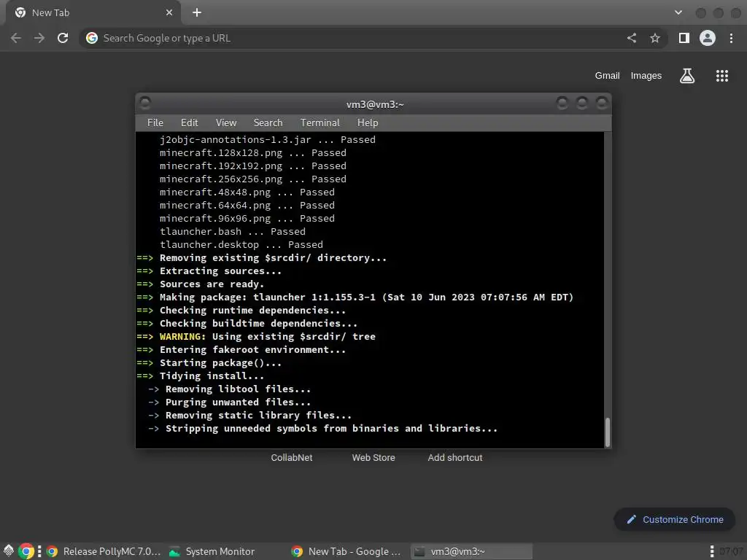Viewport: 747px width, 560px height.
Task: Select the New Tab browser tab
Action: click(93, 13)
